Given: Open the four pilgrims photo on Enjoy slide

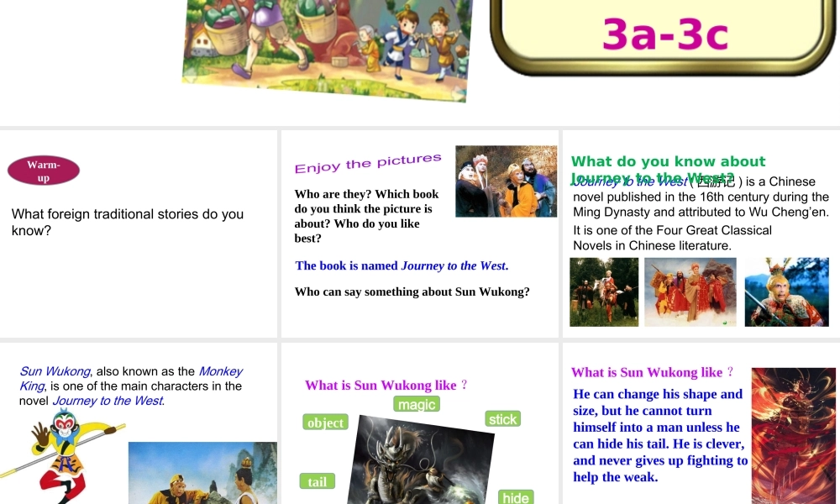Looking at the screenshot, I should (507, 181).
